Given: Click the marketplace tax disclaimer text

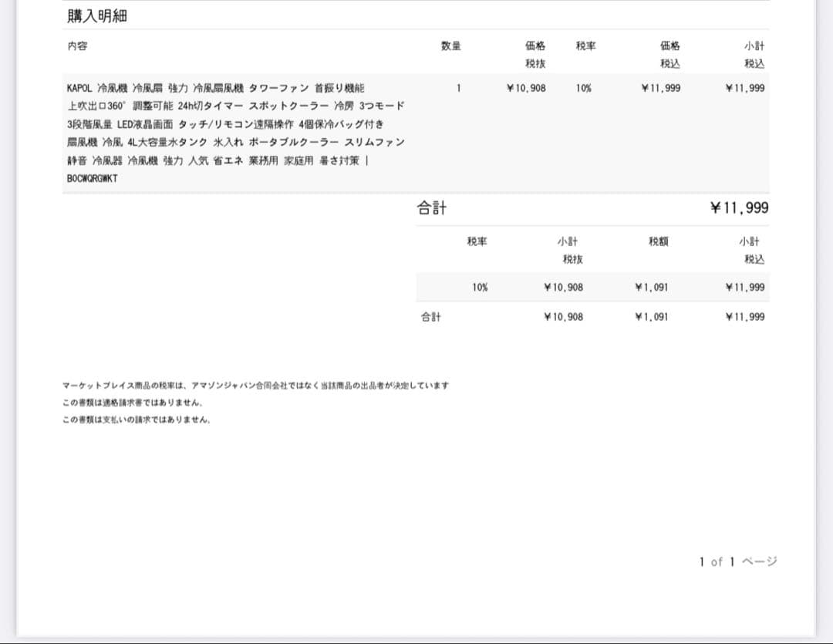Looking at the screenshot, I should tap(256, 386).
